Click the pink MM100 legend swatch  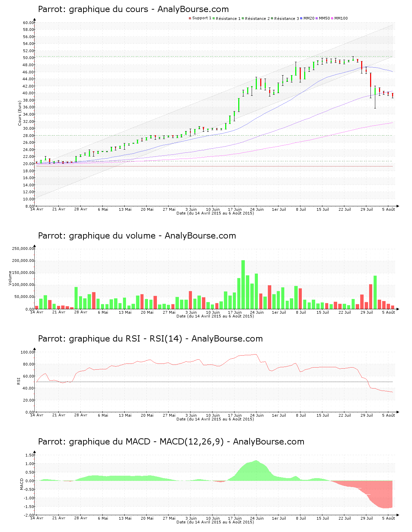pyautogui.click(x=332, y=18)
